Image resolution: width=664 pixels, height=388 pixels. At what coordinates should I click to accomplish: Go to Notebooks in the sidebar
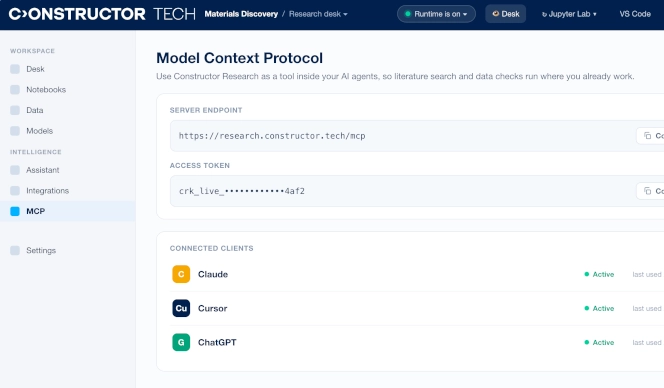pos(68,89)
